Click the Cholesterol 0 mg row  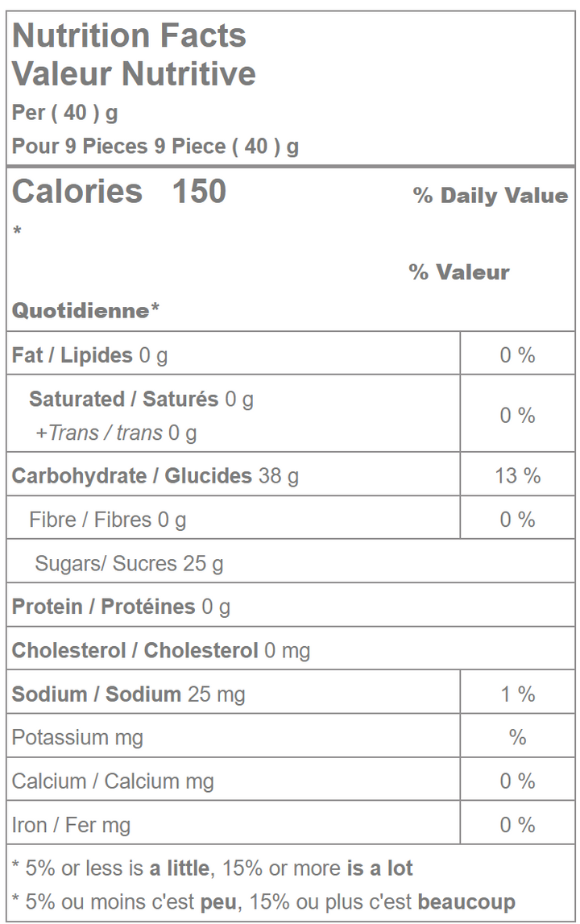point(160,650)
